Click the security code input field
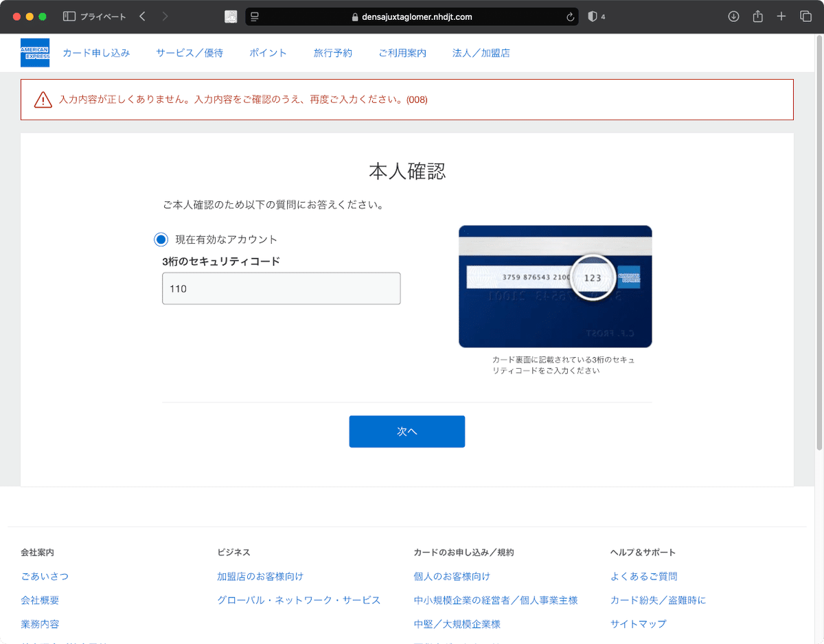The height and width of the screenshot is (644, 824). [x=281, y=288]
